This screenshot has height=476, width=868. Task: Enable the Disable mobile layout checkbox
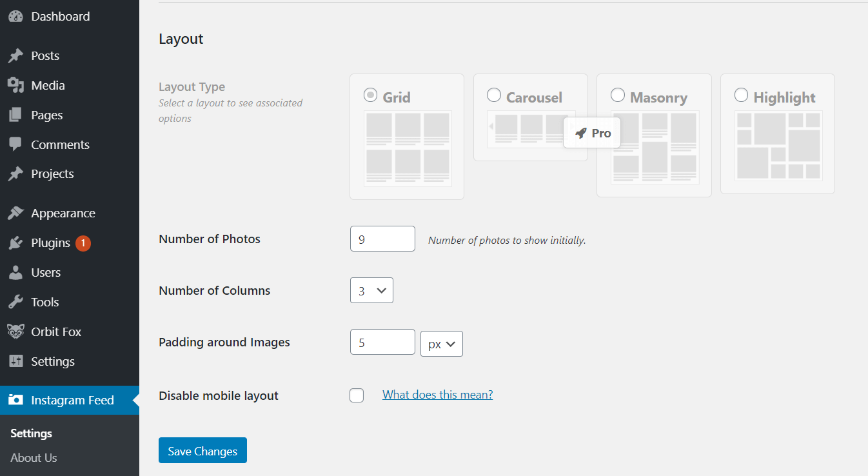click(357, 395)
